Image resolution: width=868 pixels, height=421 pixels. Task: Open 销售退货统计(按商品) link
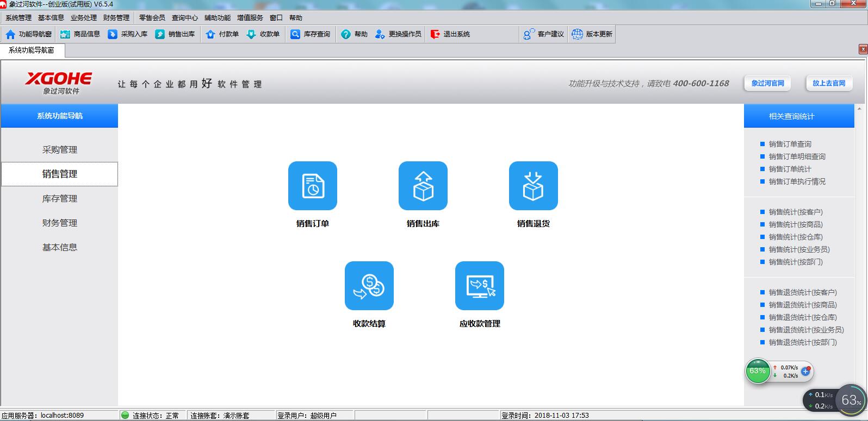click(x=803, y=305)
